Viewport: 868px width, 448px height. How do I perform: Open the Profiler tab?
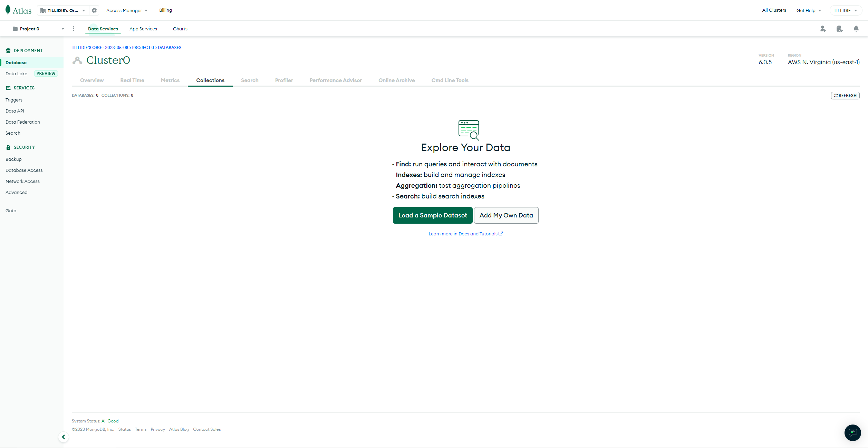(284, 80)
